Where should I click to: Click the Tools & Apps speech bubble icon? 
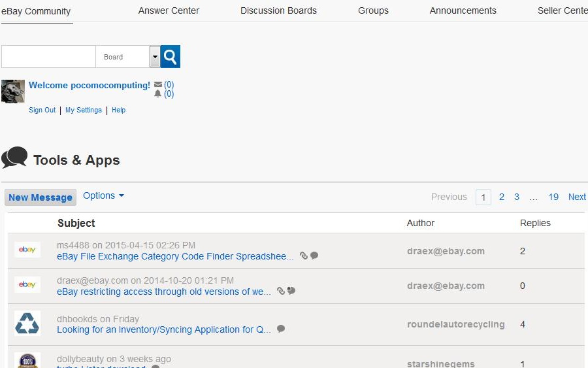click(14, 158)
